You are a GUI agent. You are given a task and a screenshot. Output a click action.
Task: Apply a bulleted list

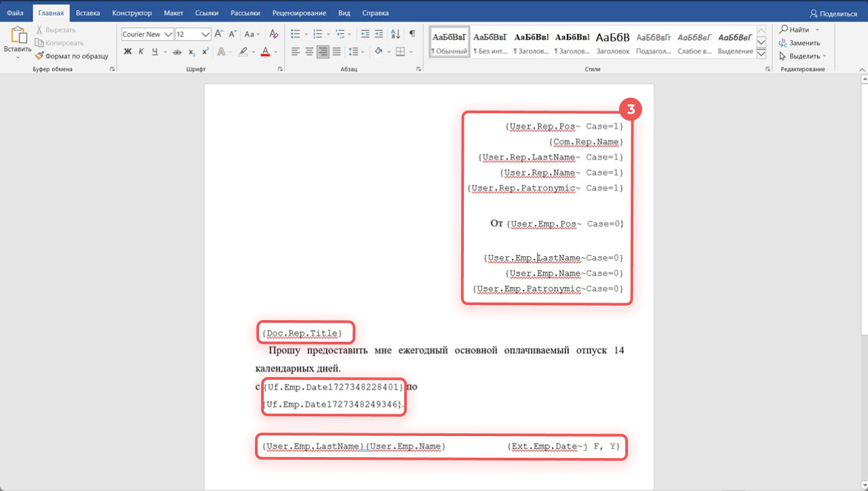[295, 34]
